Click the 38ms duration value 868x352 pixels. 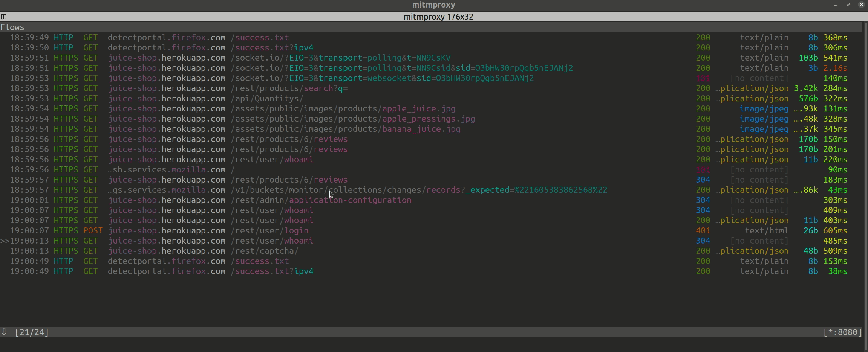pyautogui.click(x=838, y=271)
